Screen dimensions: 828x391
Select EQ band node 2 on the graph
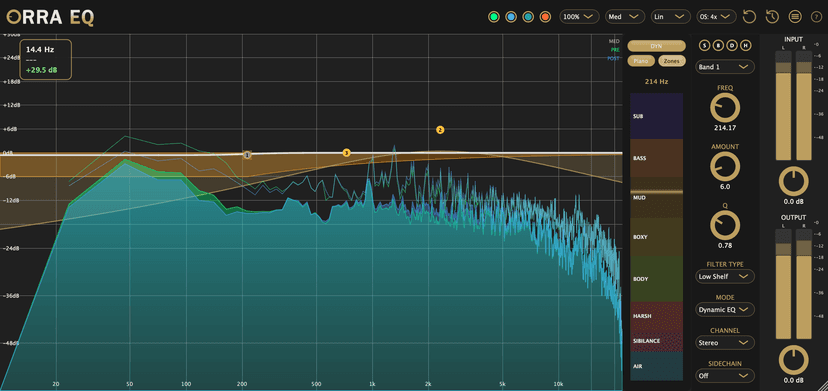point(440,129)
